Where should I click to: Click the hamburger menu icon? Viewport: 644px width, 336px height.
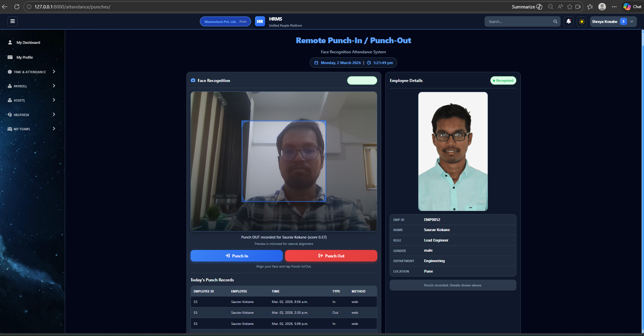12,21
